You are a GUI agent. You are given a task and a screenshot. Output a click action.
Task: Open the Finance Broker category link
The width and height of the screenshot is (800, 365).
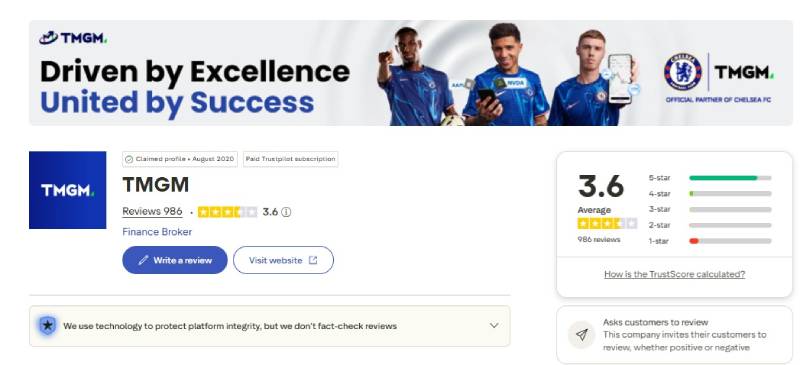pos(157,232)
